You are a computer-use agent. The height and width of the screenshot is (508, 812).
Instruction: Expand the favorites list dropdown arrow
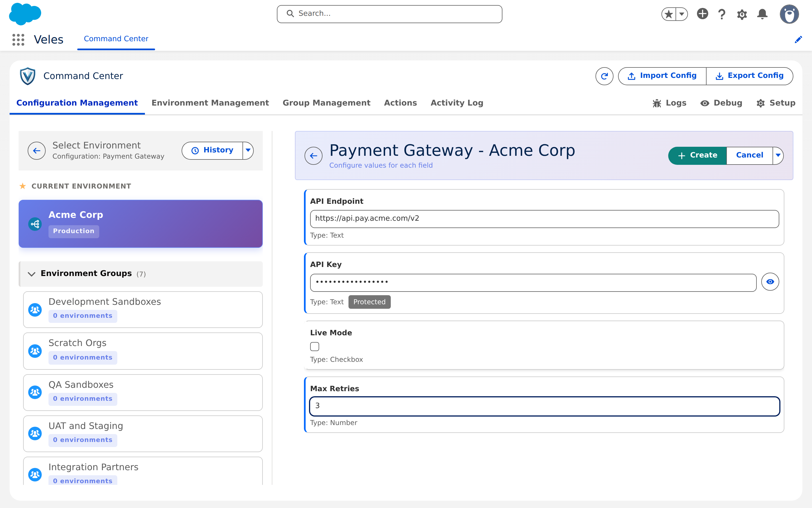click(682, 14)
